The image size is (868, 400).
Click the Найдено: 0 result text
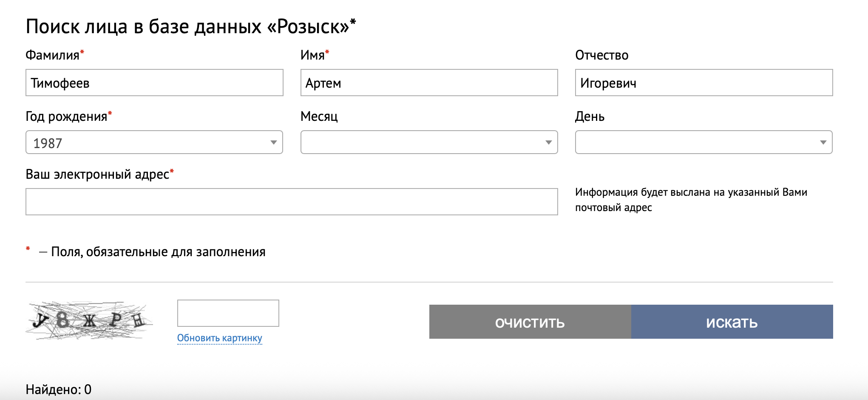[x=59, y=389]
